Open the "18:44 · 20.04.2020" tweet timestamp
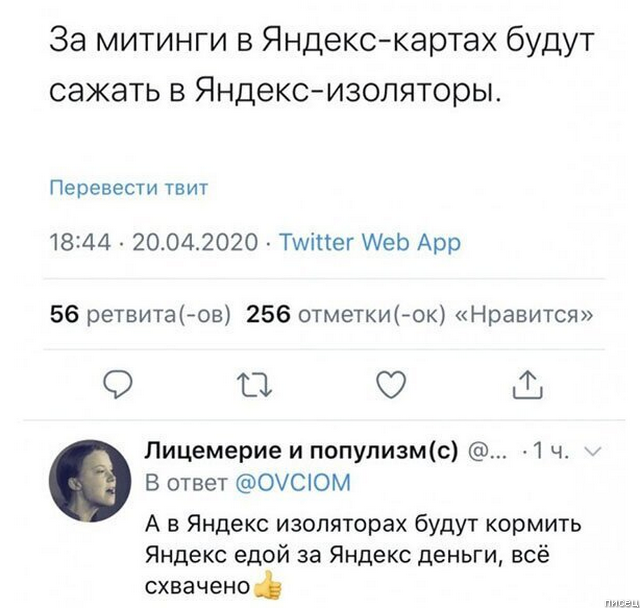640x608 pixels. 154,243
